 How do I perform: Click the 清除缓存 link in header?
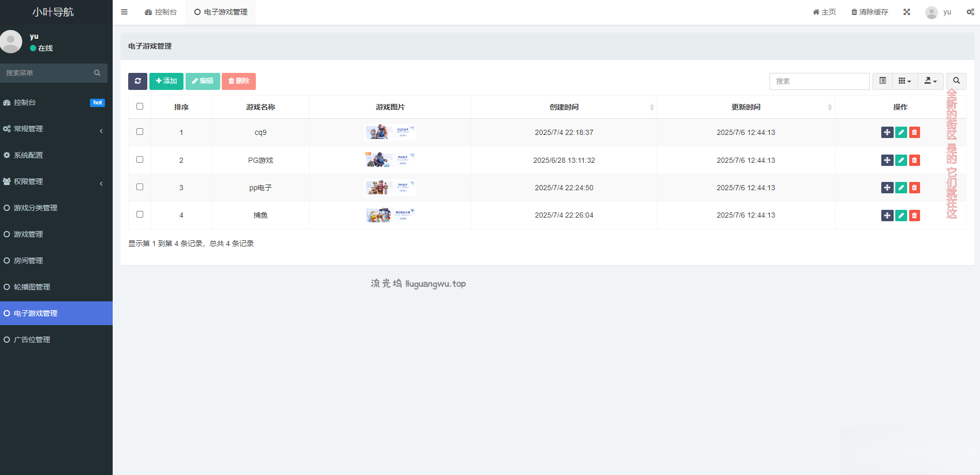[x=869, y=12]
